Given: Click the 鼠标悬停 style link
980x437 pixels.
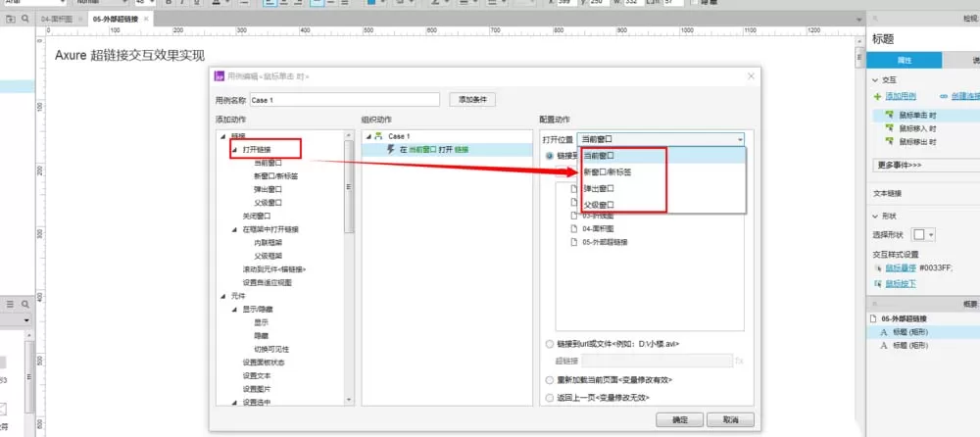Looking at the screenshot, I should [x=901, y=267].
